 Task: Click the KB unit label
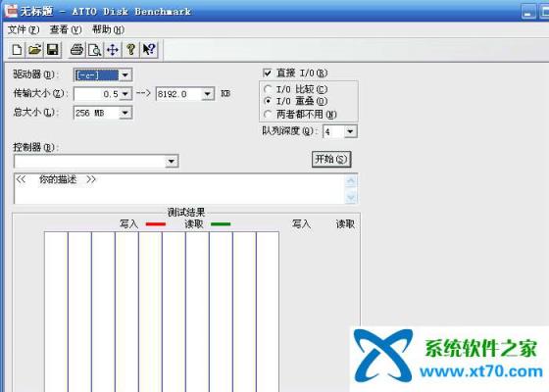225,94
